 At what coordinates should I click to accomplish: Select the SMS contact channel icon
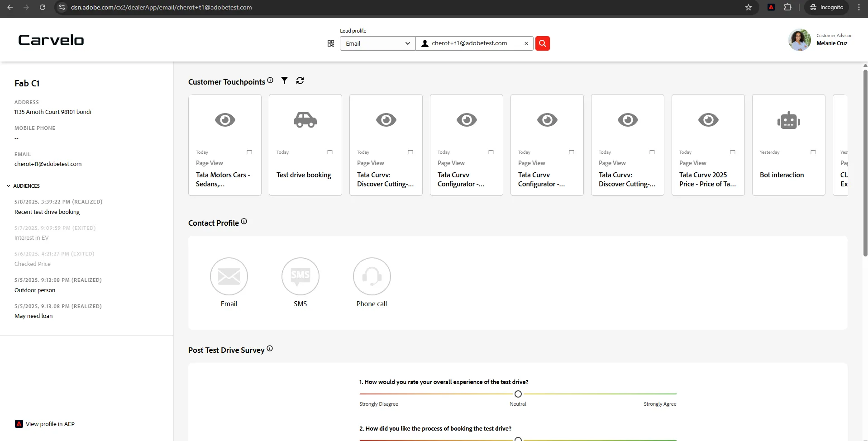[300, 276]
